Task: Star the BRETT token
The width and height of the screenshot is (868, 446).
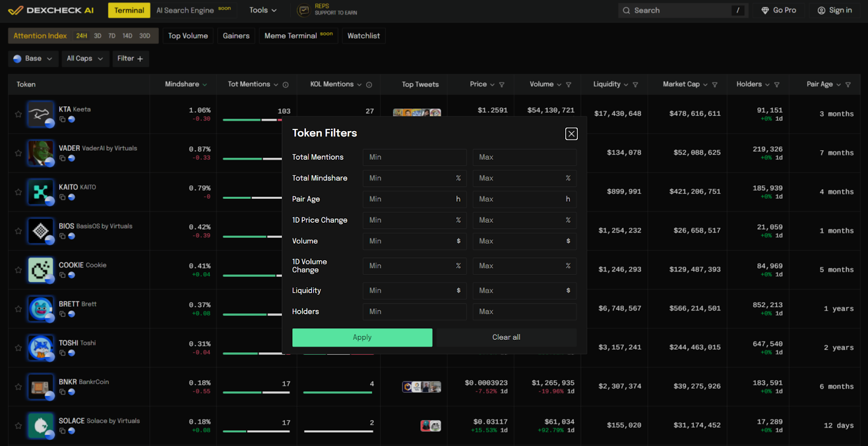Action: click(x=18, y=309)
